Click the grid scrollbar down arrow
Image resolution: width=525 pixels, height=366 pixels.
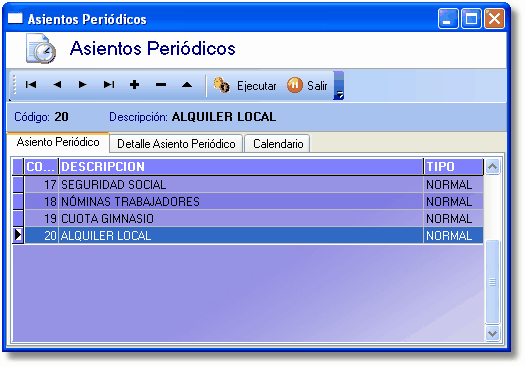point(492,334)
